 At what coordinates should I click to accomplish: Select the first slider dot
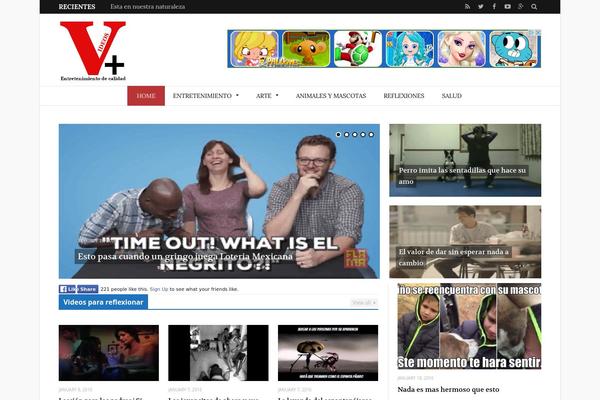pos(338,134)
